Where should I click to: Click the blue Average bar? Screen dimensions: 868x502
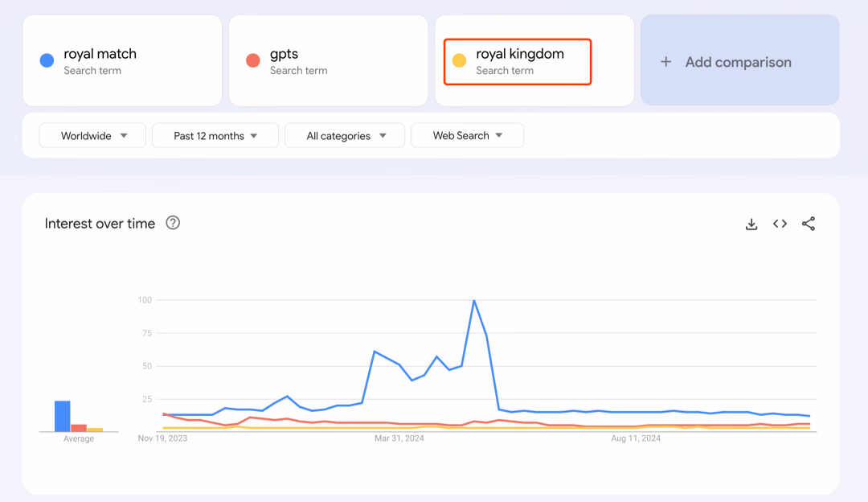point(63,416)
